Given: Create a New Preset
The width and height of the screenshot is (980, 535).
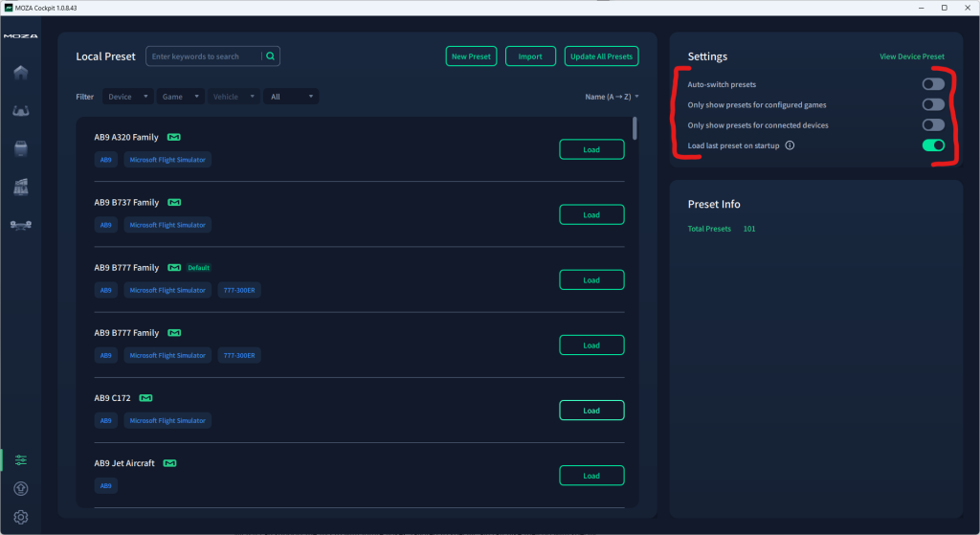Looking at the screenshot, I should [471, 56].
